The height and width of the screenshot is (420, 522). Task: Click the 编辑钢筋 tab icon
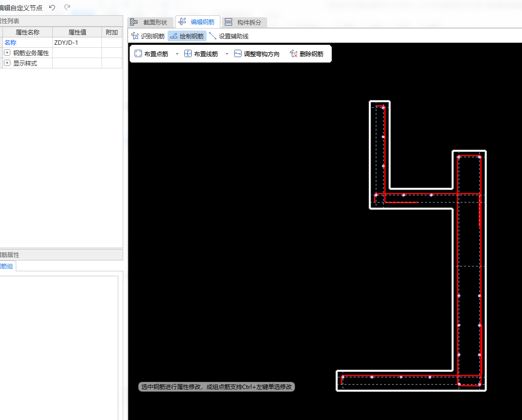click(182, 22)
